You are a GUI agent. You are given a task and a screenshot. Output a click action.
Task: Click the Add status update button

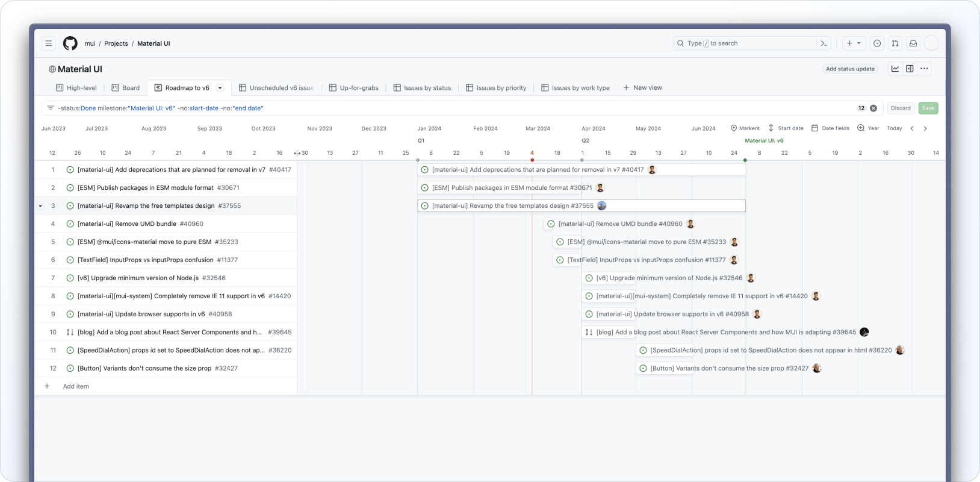(x=850, y=69)
